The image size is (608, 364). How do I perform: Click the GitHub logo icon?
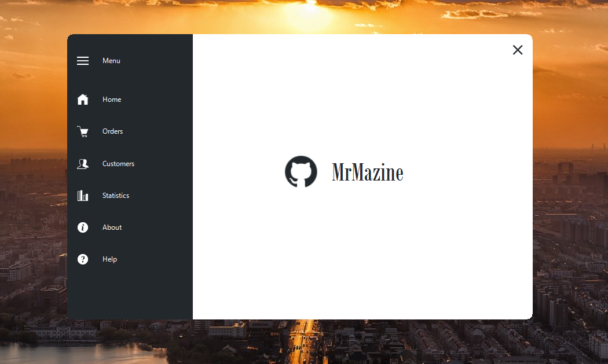point(301,171)
